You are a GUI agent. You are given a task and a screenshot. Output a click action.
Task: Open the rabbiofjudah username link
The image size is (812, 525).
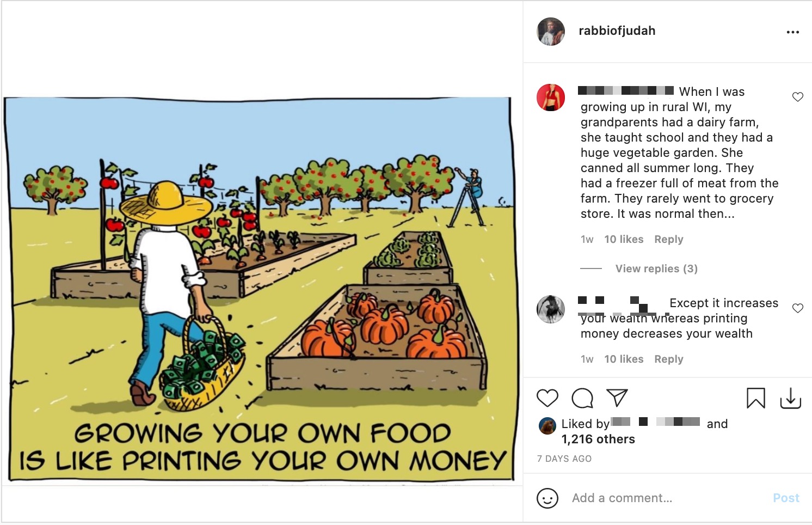point(618,31)
